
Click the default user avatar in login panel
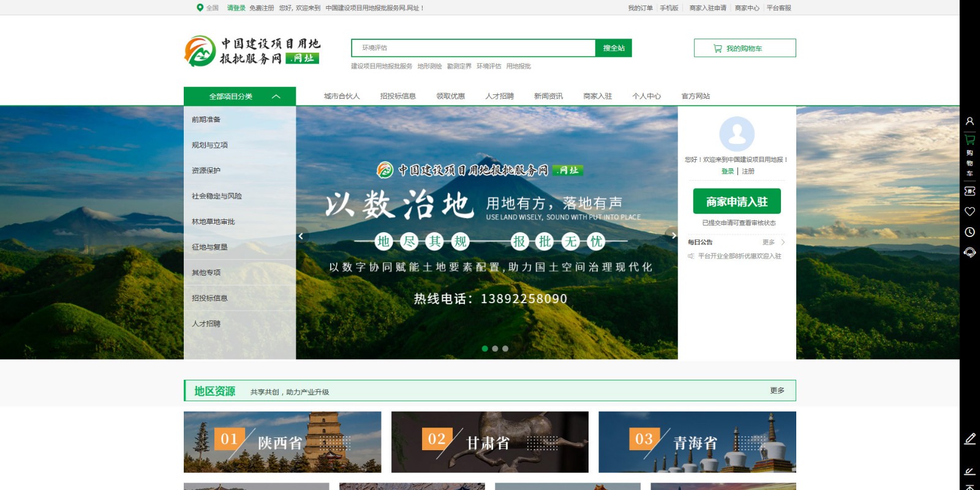pos(737,134)
